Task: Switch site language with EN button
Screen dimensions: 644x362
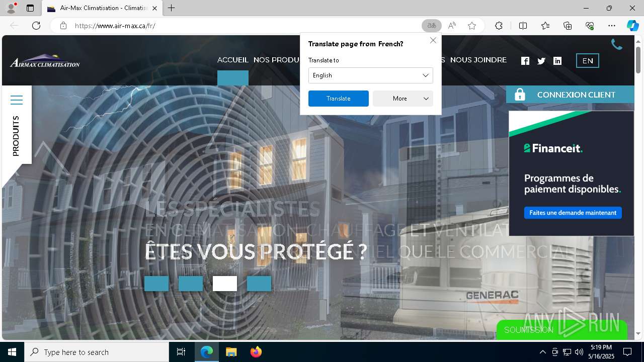Action: point(587,61)
